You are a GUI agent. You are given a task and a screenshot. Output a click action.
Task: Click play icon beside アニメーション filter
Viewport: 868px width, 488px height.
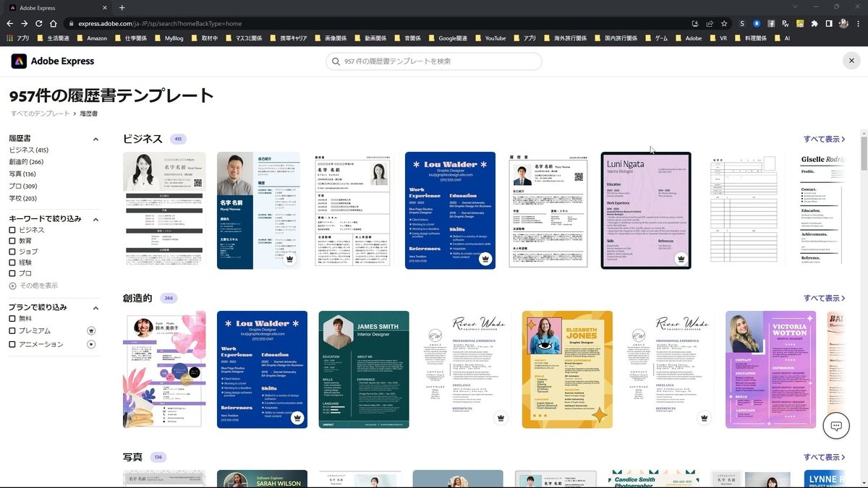[x=91, y=344]
